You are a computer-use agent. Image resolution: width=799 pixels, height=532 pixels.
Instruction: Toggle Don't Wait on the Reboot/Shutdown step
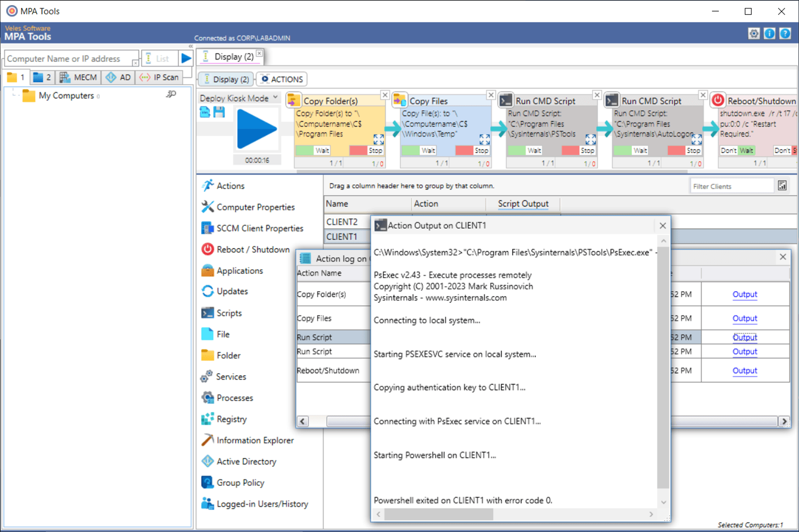click(x=737, y=150)
